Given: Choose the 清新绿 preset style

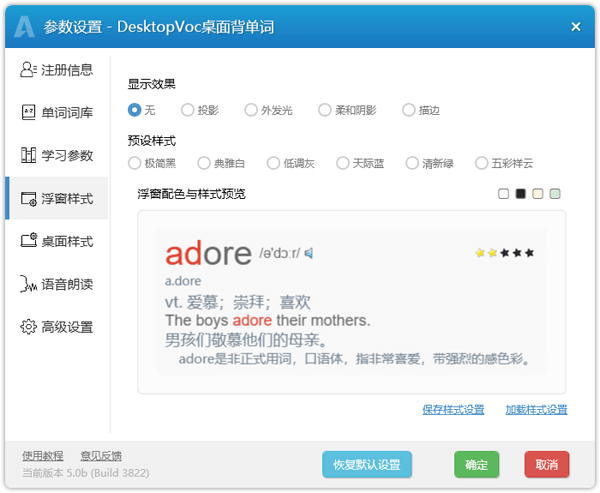Looking at the screenshot, I should pos(430,163).
